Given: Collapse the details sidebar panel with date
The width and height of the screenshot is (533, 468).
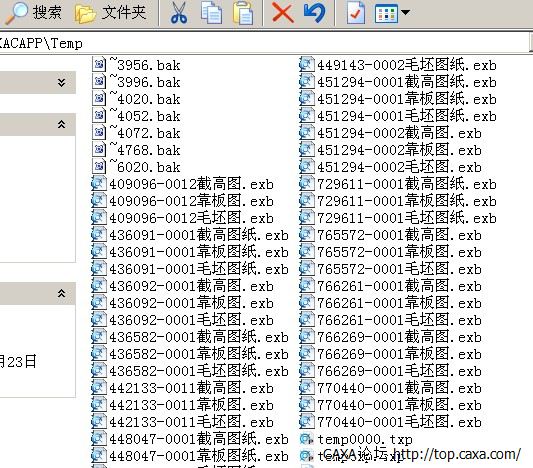Looking at the screenshot, I should [62, 293].
